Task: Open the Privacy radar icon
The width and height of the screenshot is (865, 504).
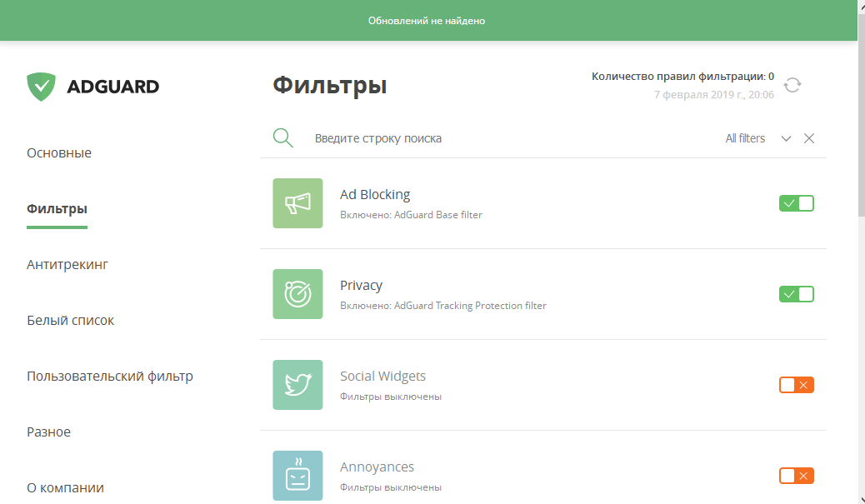Action: tap(297, 294)
